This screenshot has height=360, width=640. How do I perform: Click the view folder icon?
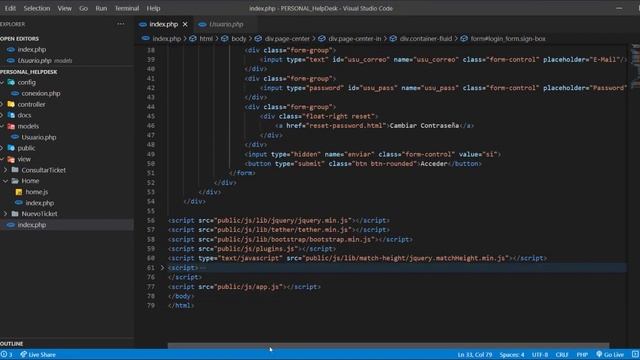(x=11, y=159)
